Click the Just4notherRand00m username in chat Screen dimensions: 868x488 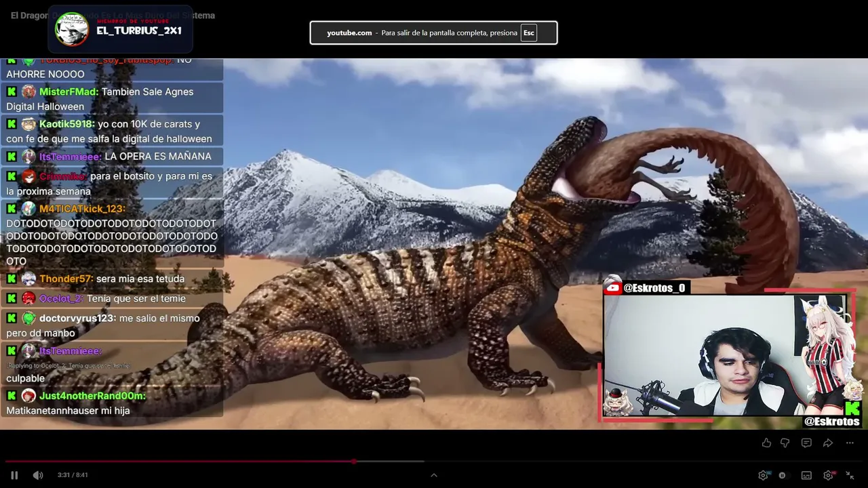point(92,396)
